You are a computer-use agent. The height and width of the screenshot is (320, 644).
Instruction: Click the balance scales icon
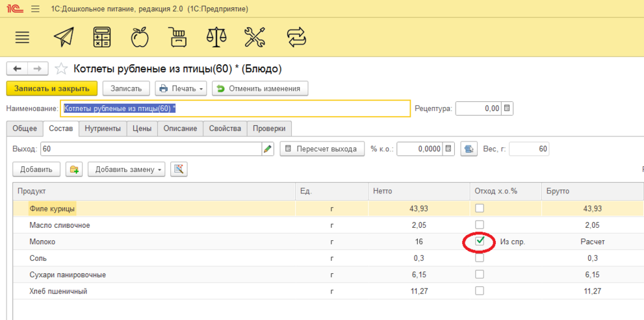pyautogui.click(x=216, y=37)
